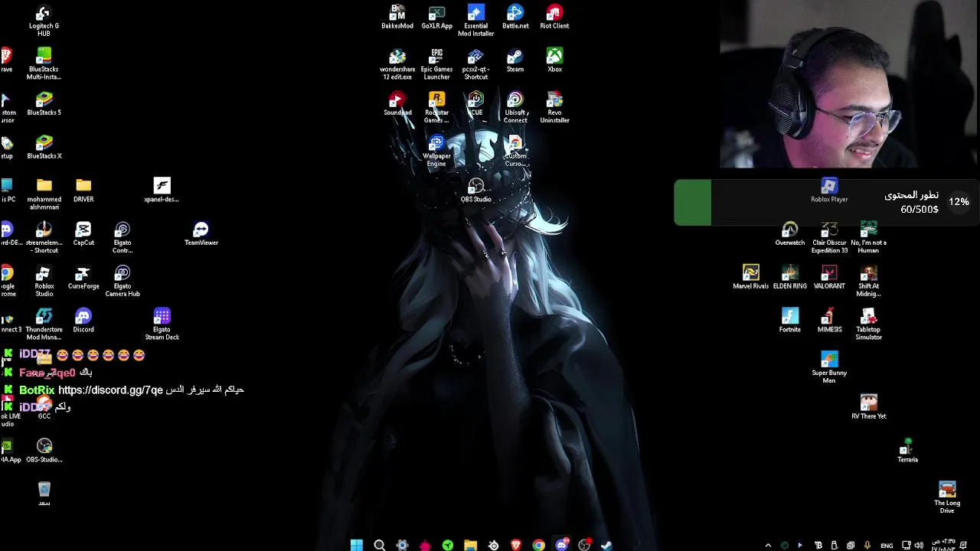
Task: Open the ELDEN RING icon
Action: pos(790,278)
